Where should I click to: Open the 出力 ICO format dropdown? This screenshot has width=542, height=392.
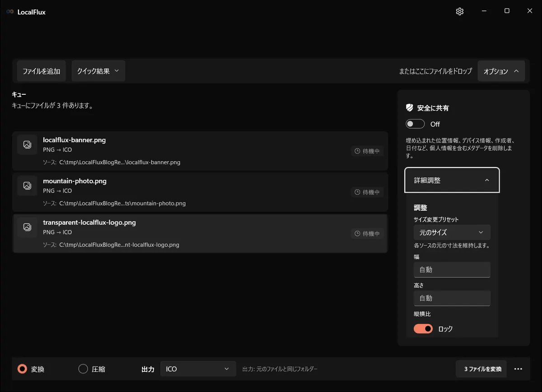[x=198, y=369]
